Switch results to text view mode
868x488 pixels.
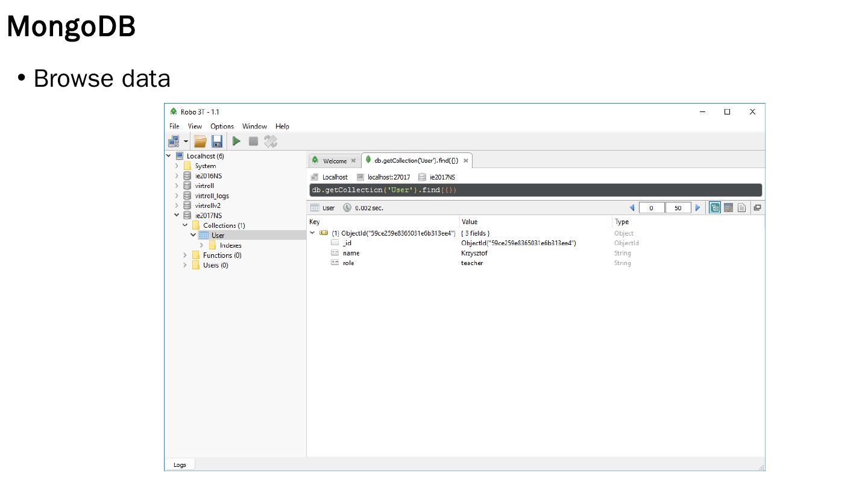coord(741,208)
